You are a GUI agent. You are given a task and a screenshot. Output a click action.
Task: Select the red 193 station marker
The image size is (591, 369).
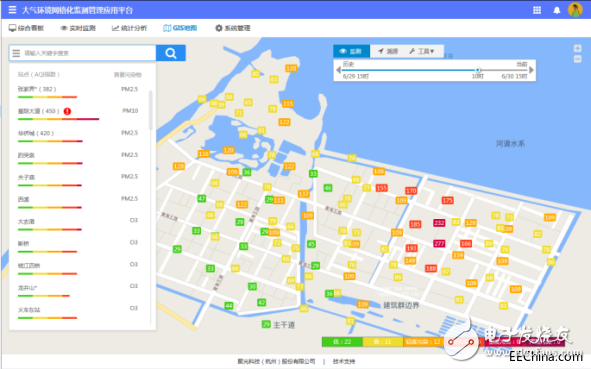[x=411, y=248]
